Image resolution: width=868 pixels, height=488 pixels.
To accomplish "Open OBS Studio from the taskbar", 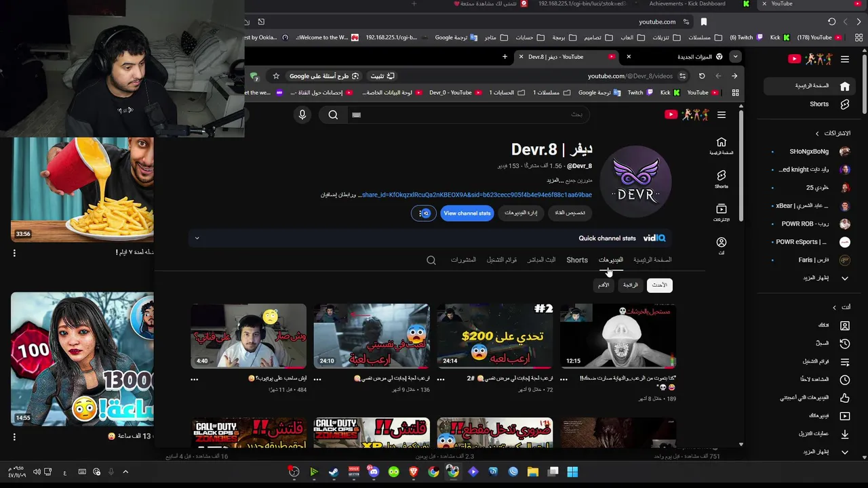I will (294, 472).
